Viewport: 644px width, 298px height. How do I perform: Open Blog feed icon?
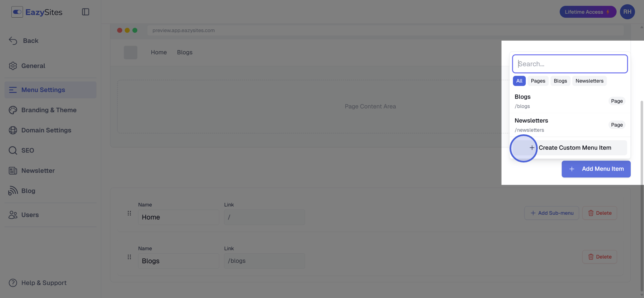tap(13, 191)
